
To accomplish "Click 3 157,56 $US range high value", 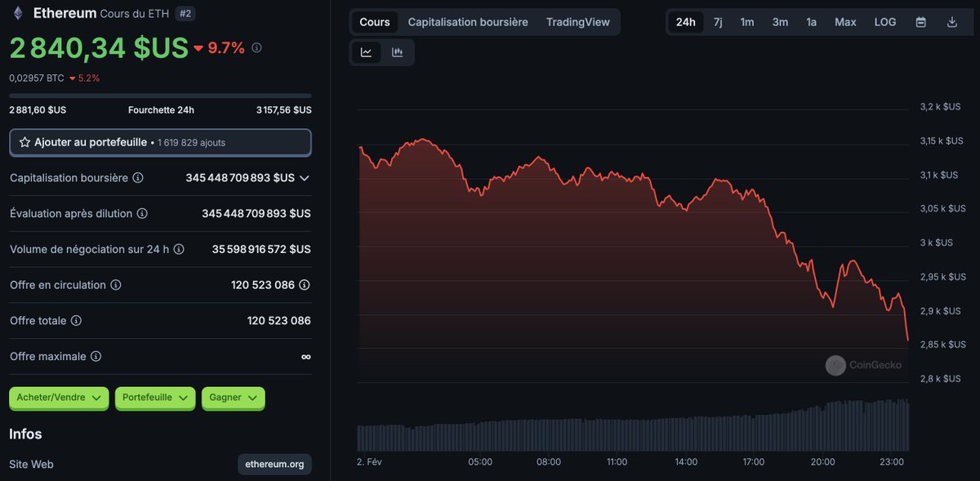I will point(283,110).
